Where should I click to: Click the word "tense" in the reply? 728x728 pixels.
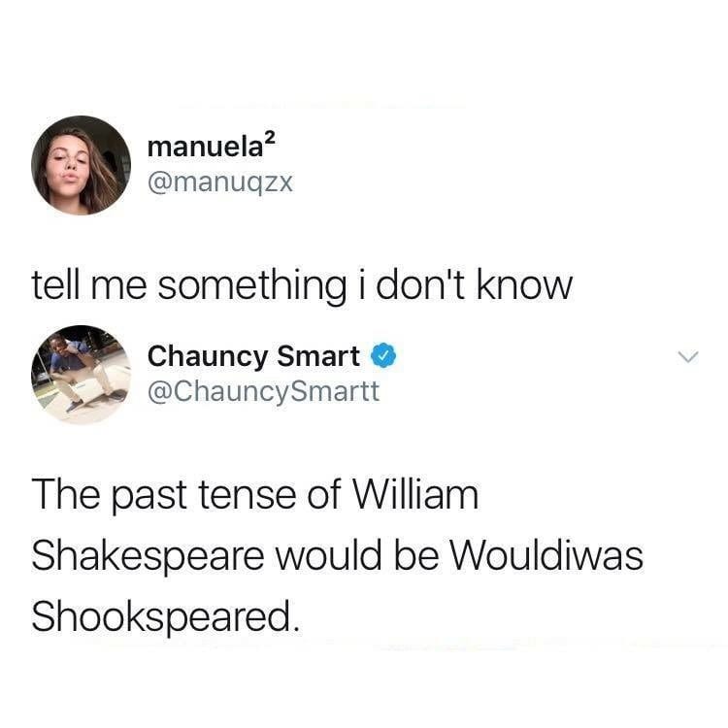(x=248, y=496)
